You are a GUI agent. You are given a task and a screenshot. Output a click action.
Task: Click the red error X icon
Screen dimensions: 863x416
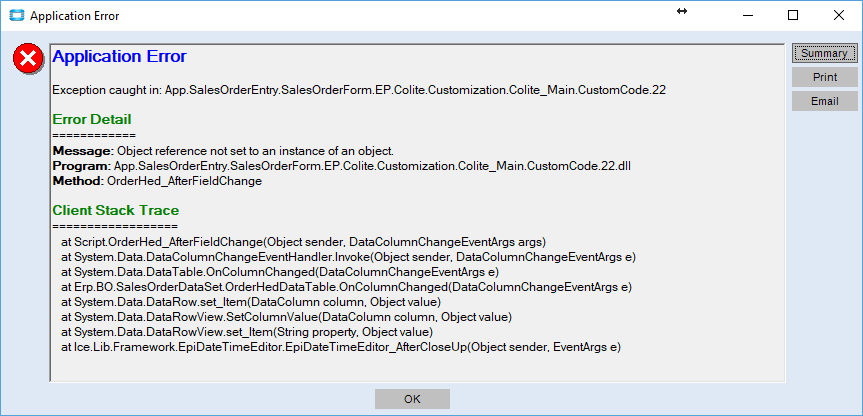tap(28, 58)
